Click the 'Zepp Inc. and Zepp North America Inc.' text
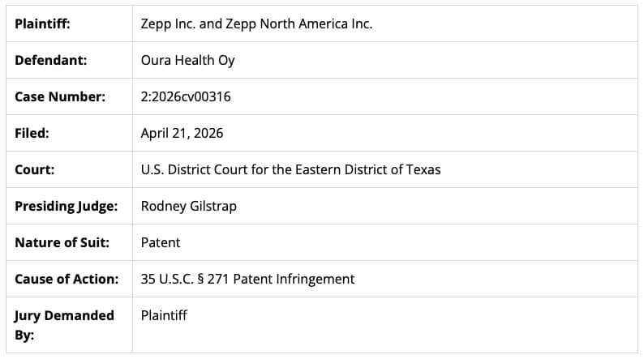Screen dimensions: 644x359 coord(256,24)
